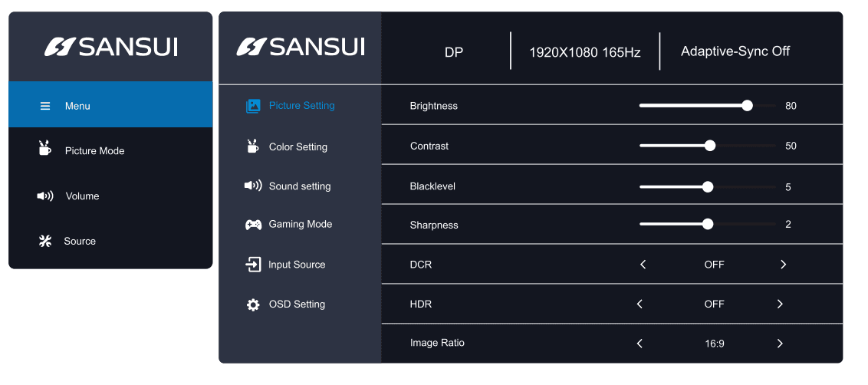868x385 pixels.
Task: Click the Adaptive-Sync Off status
Action: [x=735, y=51]
